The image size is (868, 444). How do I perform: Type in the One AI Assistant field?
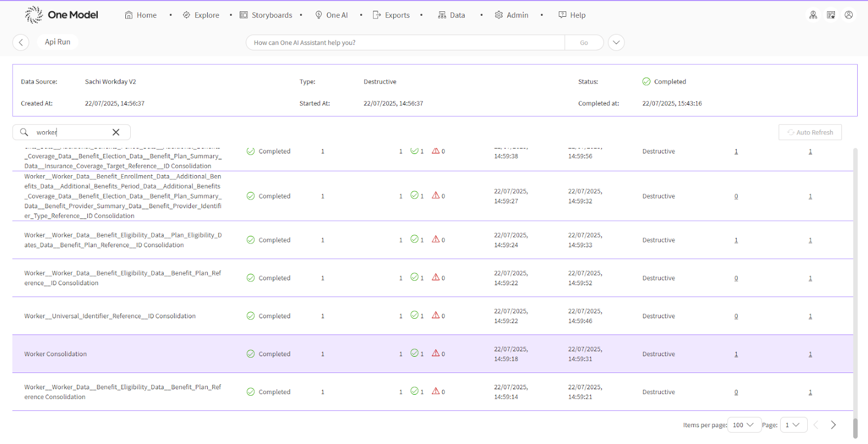tap(405, 42)
